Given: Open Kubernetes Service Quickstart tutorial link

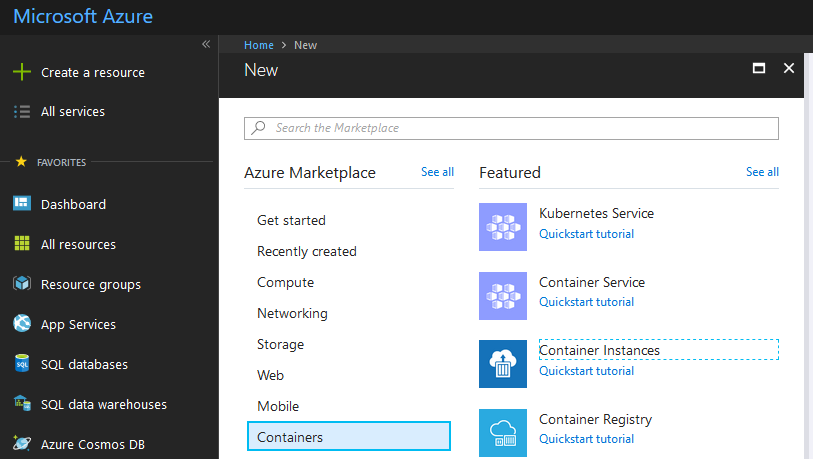Looking at the screenshot, I should [586, 234].
